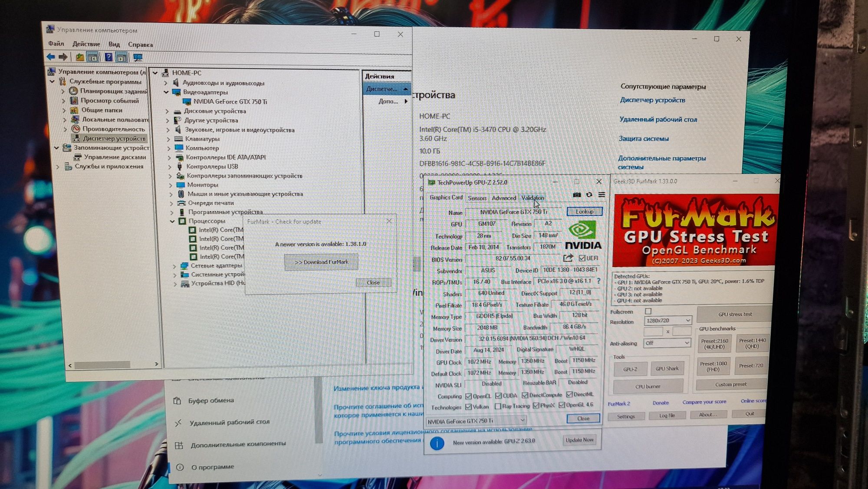Screen dimensions: 868x489
Task: Select Disk Management (Управление дисками) node
Action: coord(115,157)
